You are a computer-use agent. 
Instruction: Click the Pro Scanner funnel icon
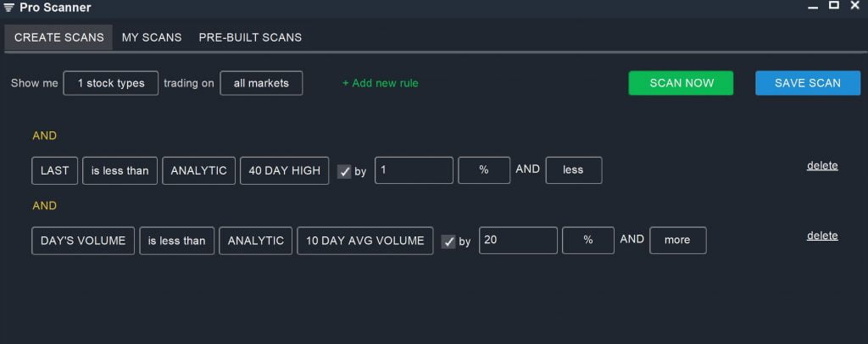(8, 8)
